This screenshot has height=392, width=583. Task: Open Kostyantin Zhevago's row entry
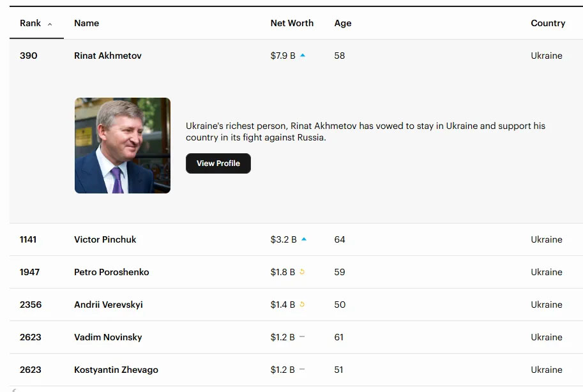coord(116,370)
